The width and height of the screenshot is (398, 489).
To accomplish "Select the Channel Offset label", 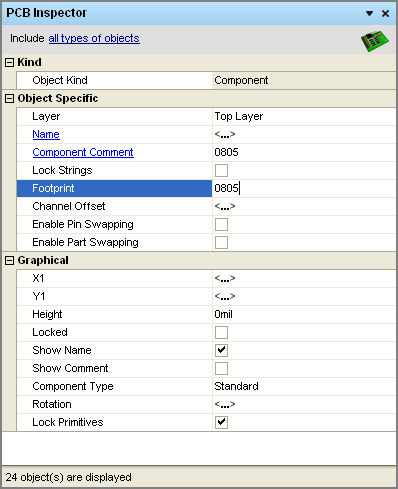I will (x=114, y=206).
